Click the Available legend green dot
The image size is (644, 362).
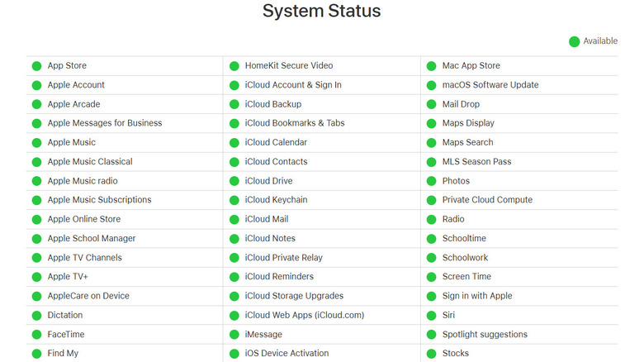pyautogui.click(x=574, y=41)
